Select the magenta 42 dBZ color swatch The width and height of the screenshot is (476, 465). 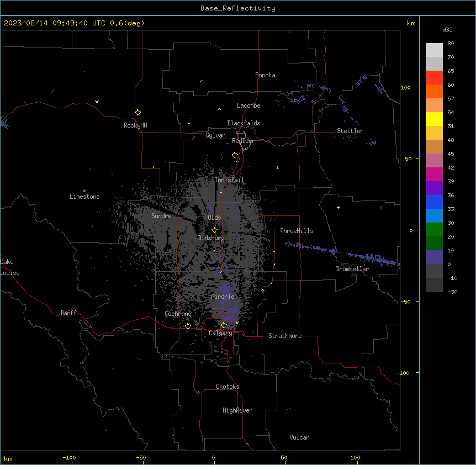[434, 174]
